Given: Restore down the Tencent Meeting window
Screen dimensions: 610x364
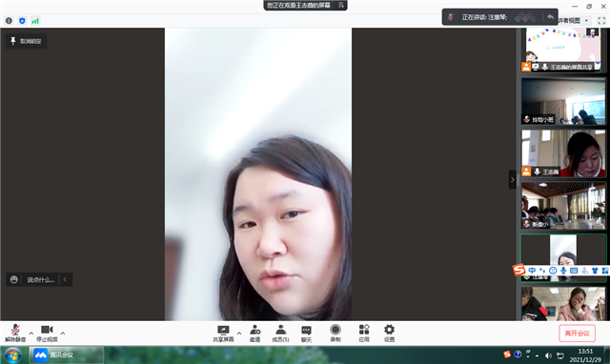Looking at the screenshot, I should pos(589,7).
